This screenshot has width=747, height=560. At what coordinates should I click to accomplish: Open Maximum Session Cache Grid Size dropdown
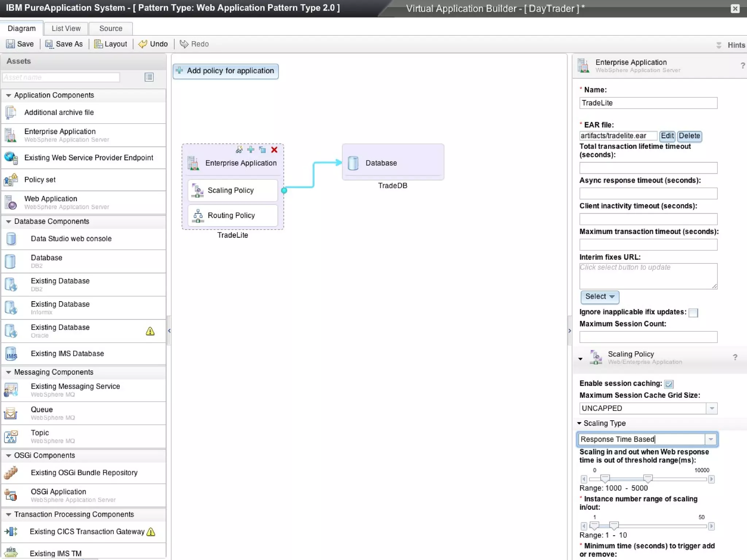[x=712, y=408]
